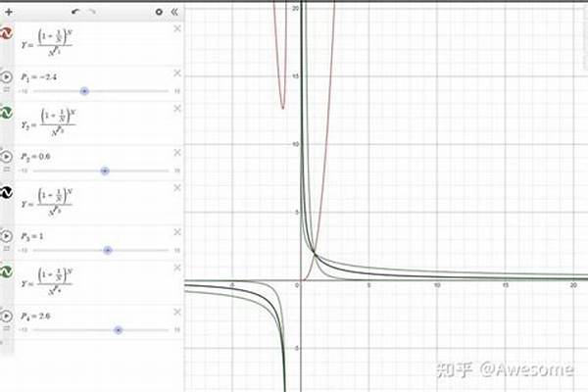Viewport: 588px width, 392px height.
Task: Change loop mode for P4 slider
Action: point(7,328)
